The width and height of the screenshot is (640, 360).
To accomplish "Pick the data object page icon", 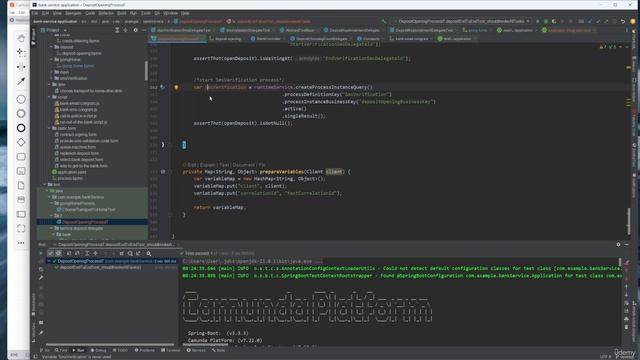I will [x=21, y=185].
